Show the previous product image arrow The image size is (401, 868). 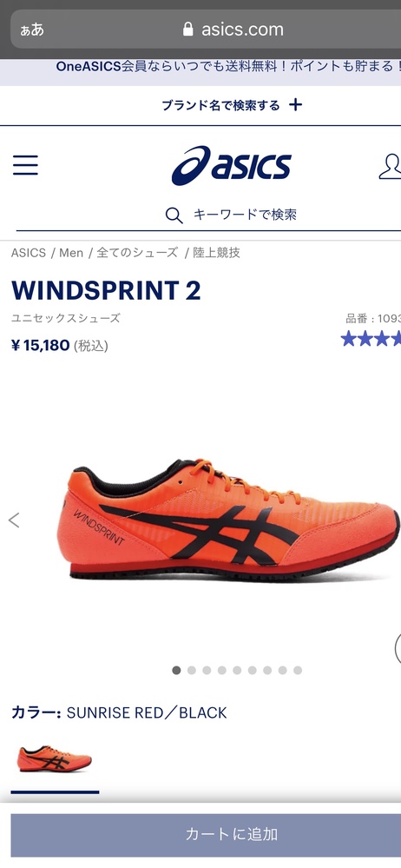pos(14,520)
